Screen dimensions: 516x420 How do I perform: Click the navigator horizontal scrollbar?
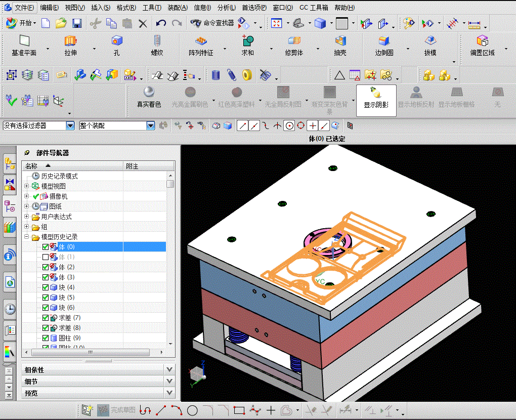click(x=91, y=352)
